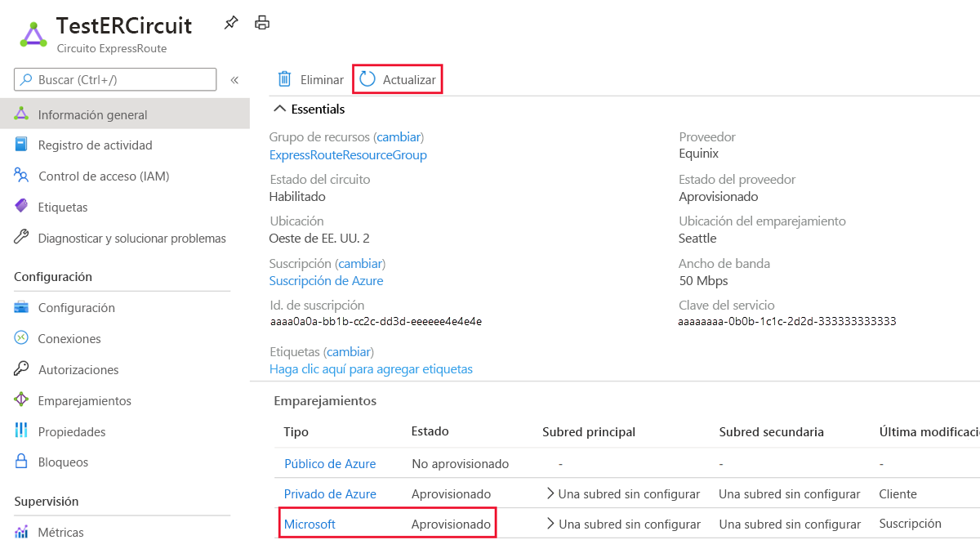The width and height of the screenshot is (980, 549).
Task: Click the Tipo column header
Action: (x=296, y=432)
